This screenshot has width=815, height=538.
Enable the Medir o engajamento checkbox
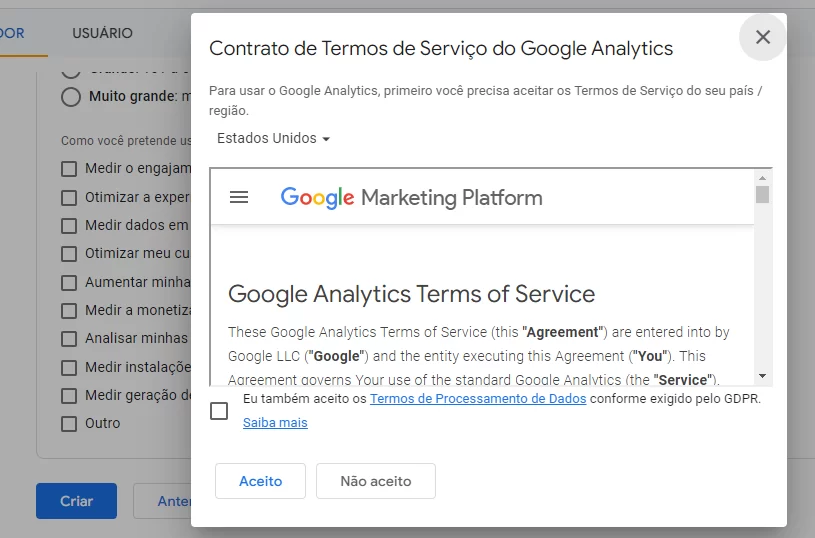69,169
